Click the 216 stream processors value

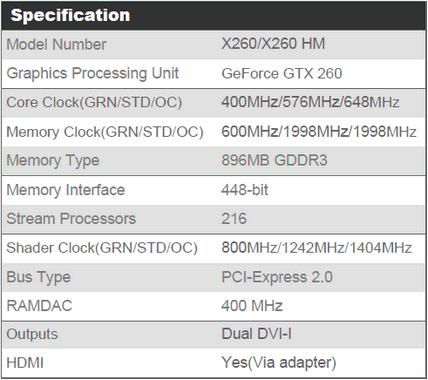pos(234,219)
